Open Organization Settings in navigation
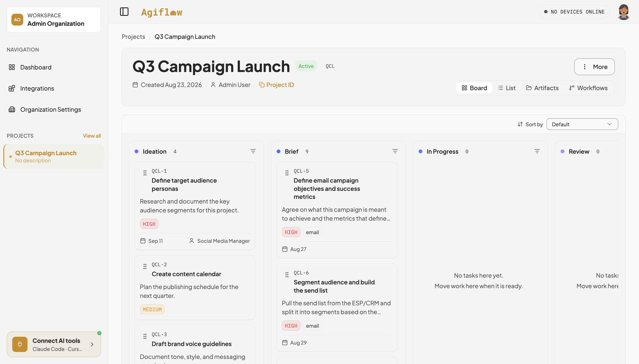639x364 pixels. [x=54, y=110]
